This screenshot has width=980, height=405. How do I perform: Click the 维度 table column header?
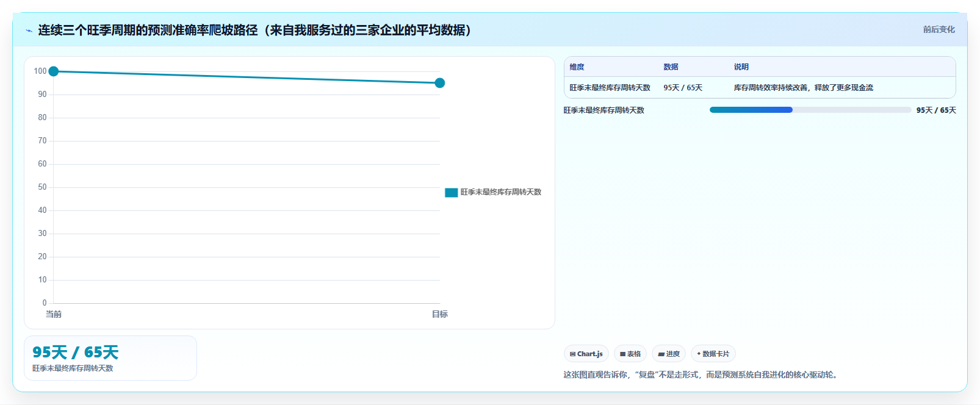[577, 67]
